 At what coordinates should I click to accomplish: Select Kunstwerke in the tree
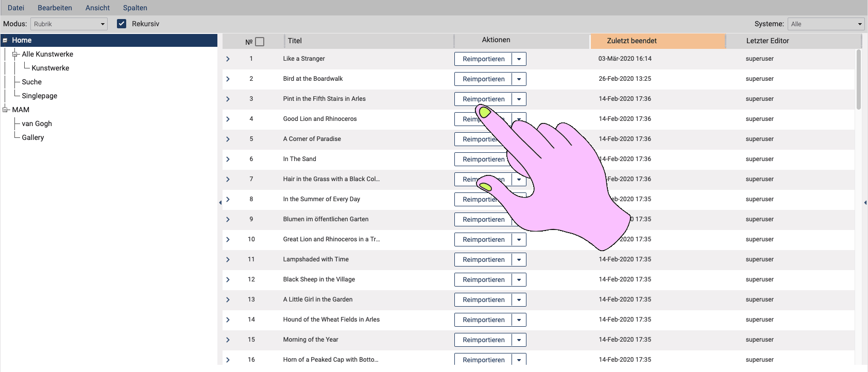[x=50, y=68]
